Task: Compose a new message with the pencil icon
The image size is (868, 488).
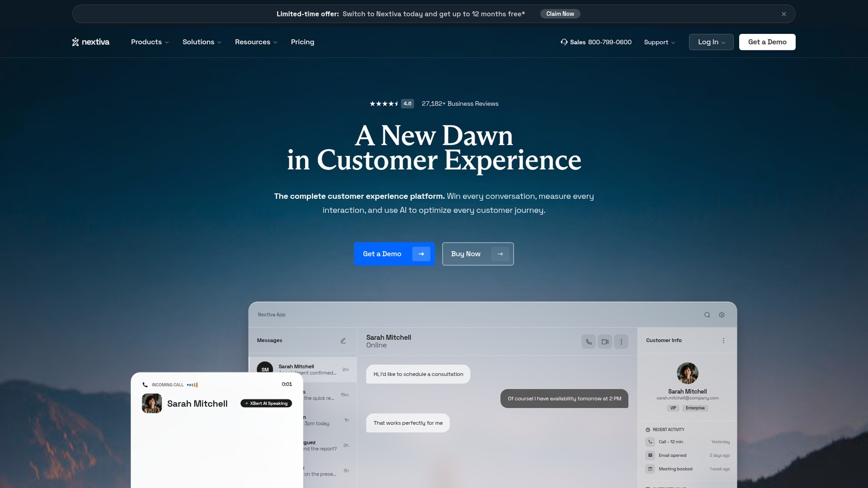Action: click(343, 341)
